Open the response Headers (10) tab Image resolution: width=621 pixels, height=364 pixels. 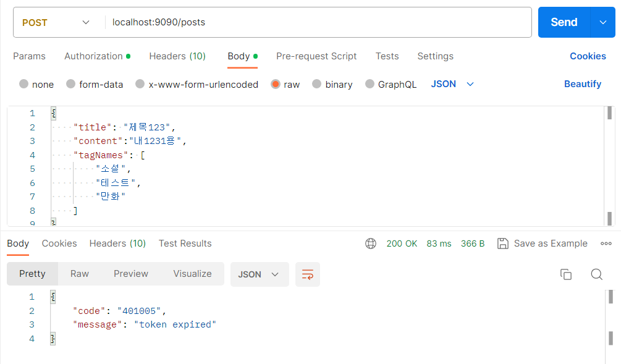tap(117, 243)
